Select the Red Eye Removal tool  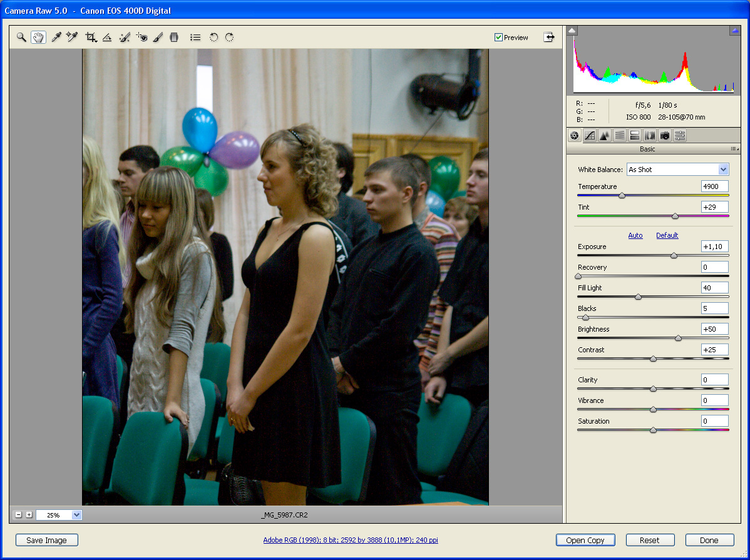[141, 38]
